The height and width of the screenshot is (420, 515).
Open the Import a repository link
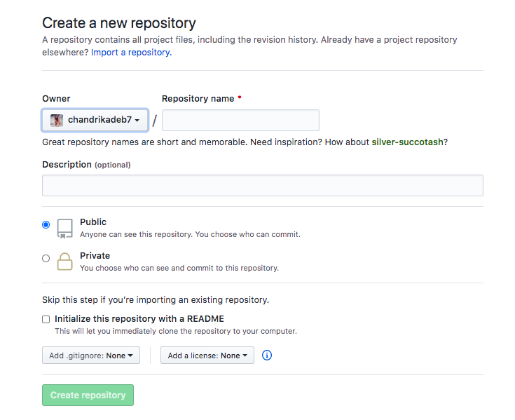130,52
